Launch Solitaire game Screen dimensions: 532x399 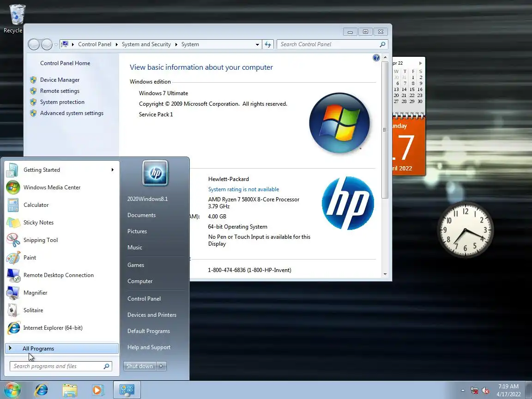point(62,310)
